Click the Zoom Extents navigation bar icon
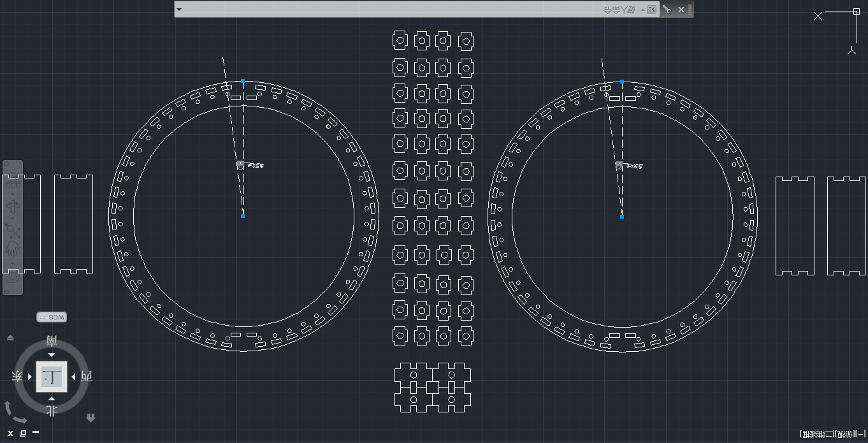 pos(13,231)
